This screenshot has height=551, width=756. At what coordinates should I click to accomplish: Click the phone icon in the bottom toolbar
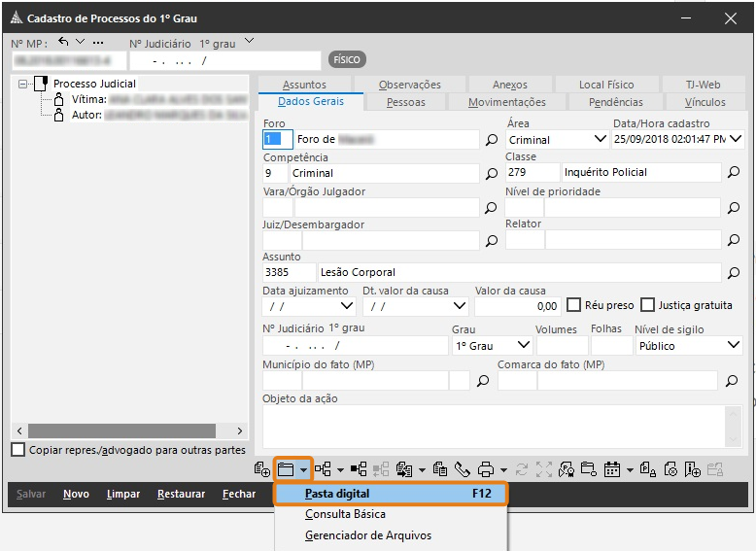pos(462,469)
